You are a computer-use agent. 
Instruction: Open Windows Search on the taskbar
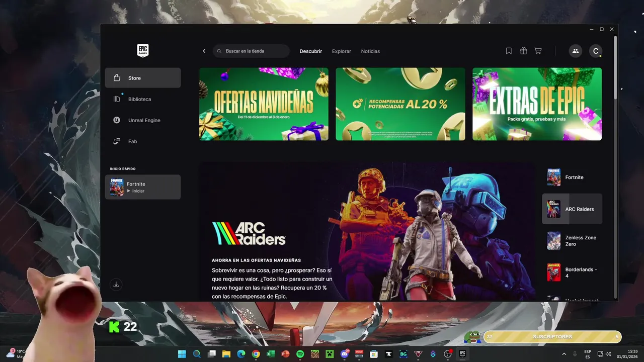[x=197, y=354]
